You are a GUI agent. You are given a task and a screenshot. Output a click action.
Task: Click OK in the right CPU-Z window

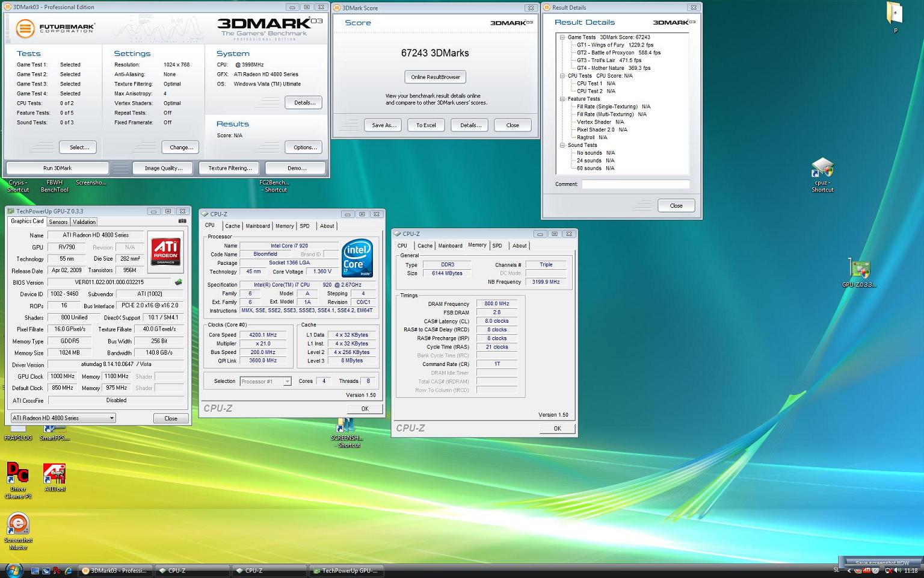(557, 429)
